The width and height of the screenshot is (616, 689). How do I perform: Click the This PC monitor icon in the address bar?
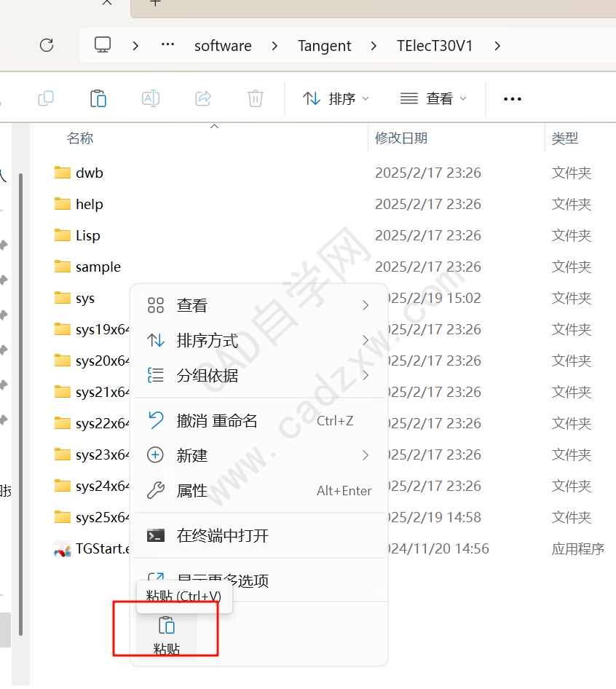[103, 45]
